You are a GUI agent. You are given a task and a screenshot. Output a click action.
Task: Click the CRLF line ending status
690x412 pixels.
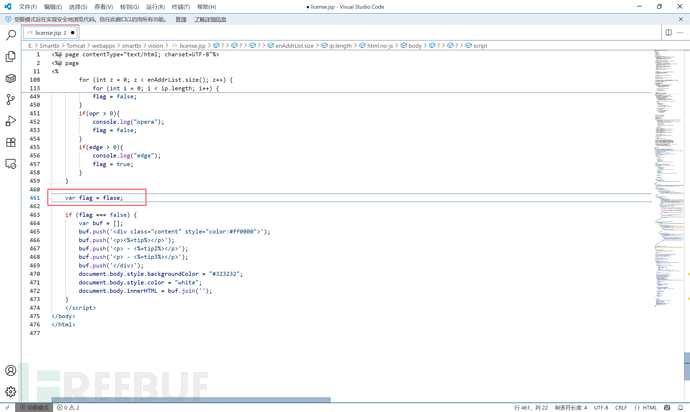pyautogui.click(x=621, y=408)
